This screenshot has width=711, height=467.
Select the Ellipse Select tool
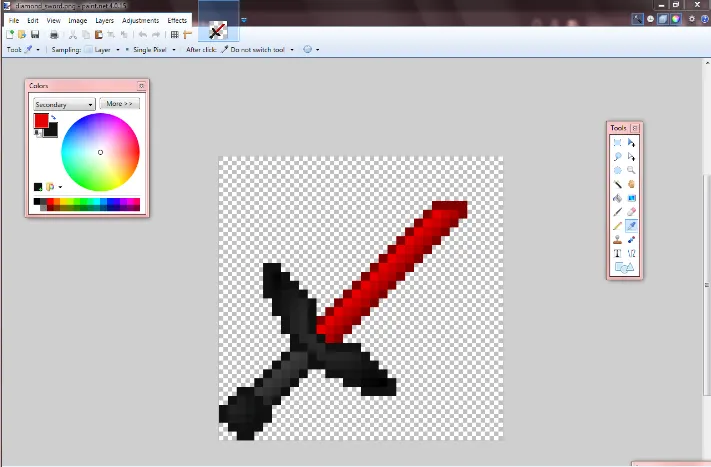click(x=617, y=170)
